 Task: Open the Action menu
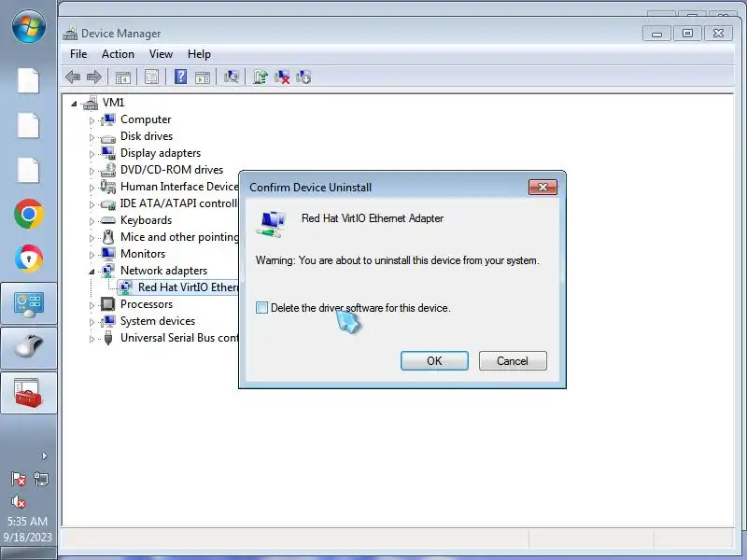click(118, 54)
